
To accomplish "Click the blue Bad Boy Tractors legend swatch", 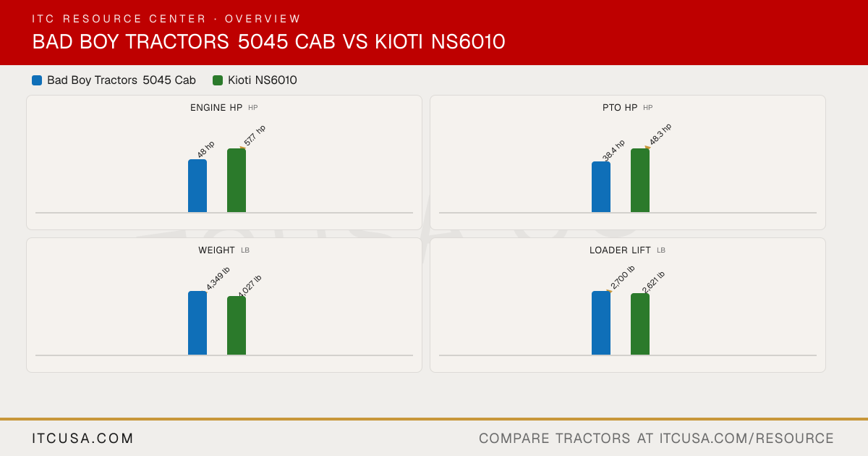I will tap(37, 80).
